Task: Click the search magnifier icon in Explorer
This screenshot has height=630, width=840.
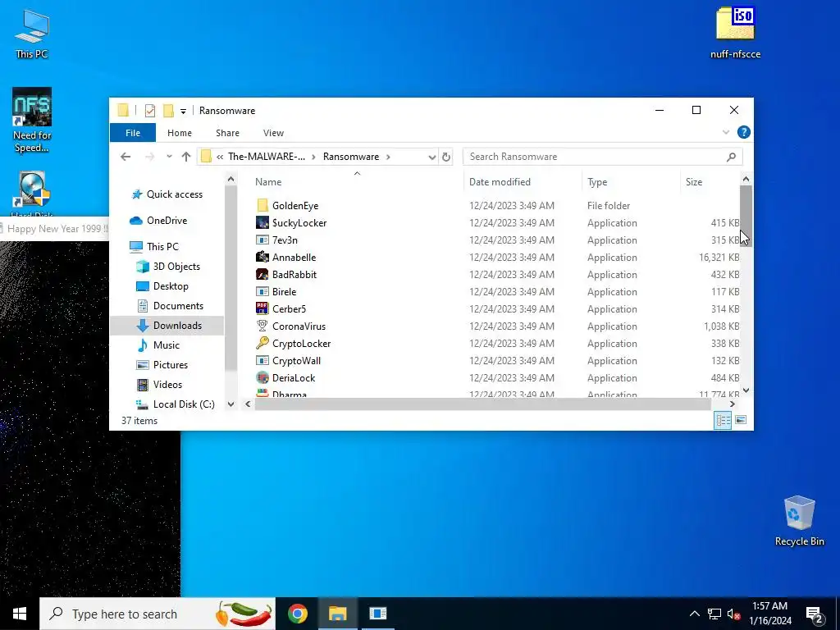Action: [x=731, y=157]
